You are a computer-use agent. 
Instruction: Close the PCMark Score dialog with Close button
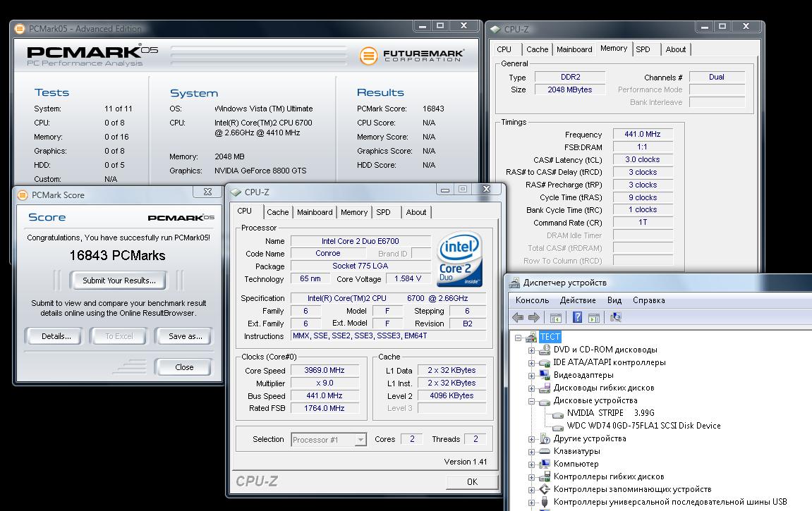pyautogui.click(x=184, y=367)
